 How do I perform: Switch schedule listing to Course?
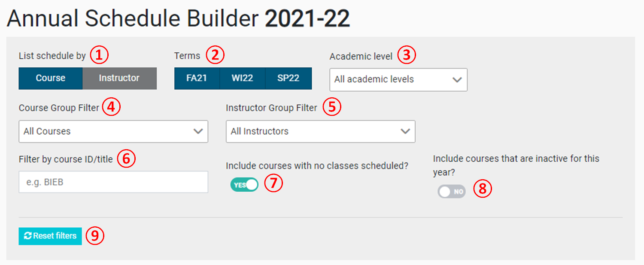[x=50, y=78]
